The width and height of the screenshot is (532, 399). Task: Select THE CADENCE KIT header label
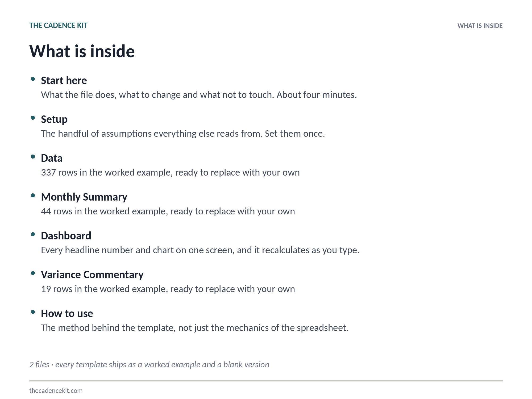coord(58,26)
